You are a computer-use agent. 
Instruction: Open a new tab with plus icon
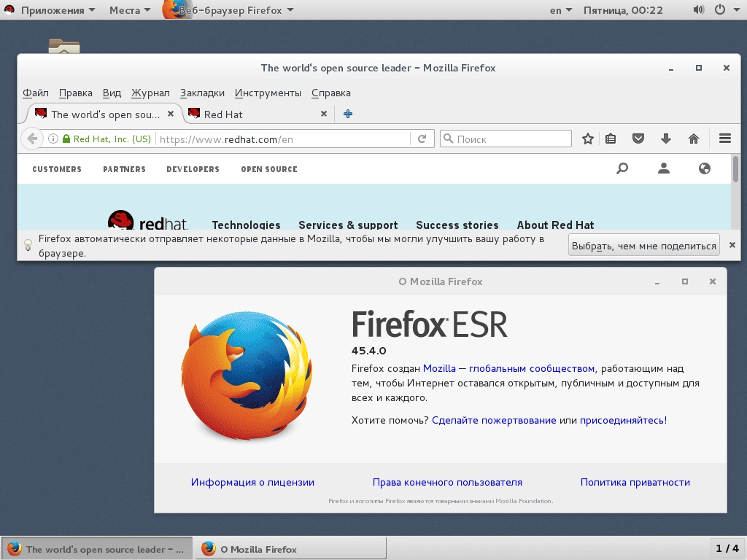point(348,114)
